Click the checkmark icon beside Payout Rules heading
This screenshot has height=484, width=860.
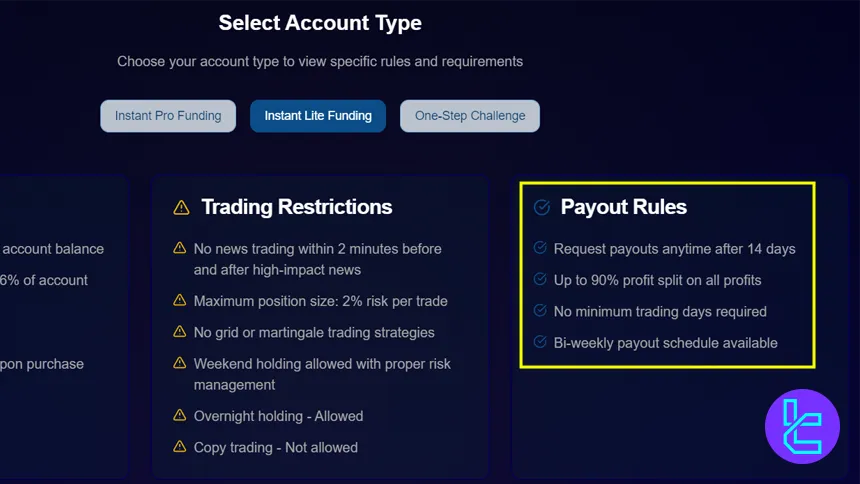point(542,208)
